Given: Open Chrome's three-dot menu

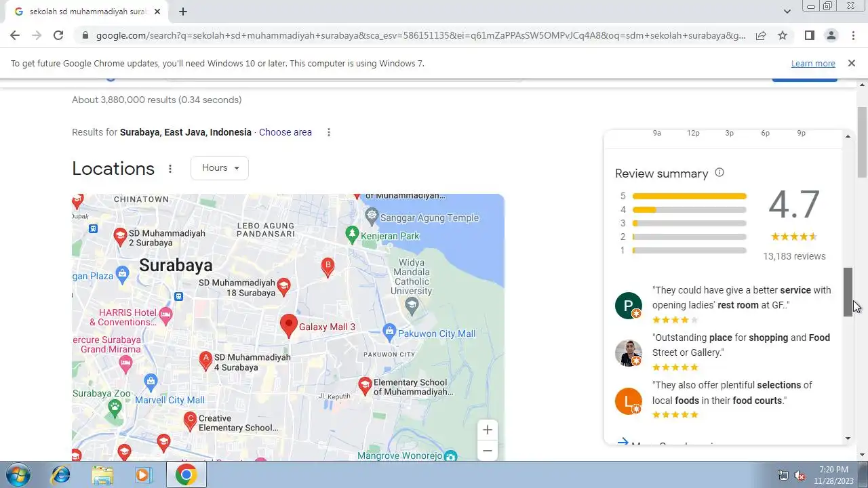Looking at the screenshot, I should [x=853, y=35].
